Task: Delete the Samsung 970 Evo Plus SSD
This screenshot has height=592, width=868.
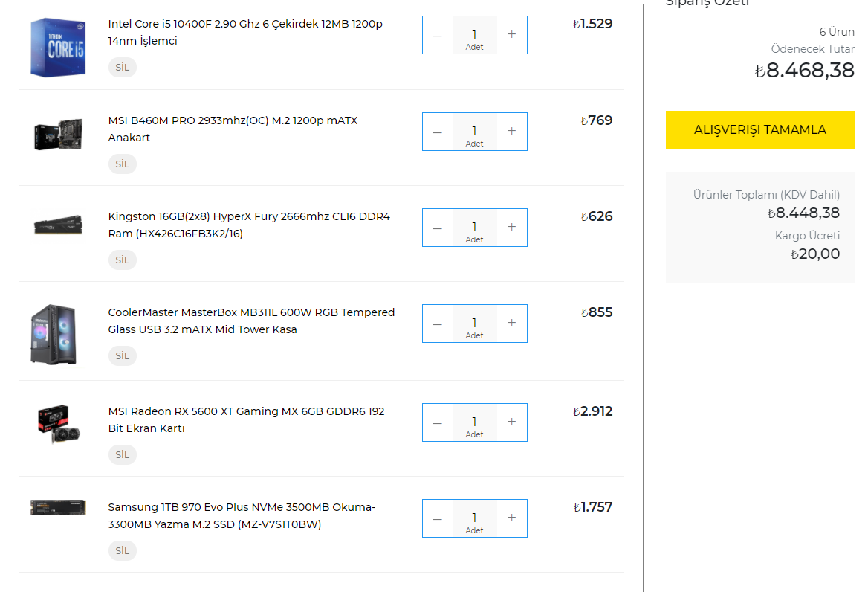Action: 123,550
